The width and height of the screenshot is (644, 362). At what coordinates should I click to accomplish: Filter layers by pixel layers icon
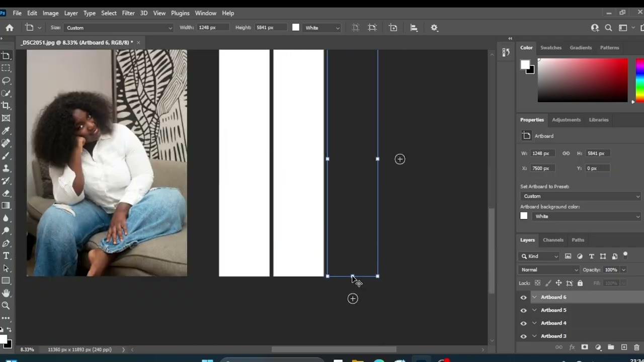(x=568, y=256)
